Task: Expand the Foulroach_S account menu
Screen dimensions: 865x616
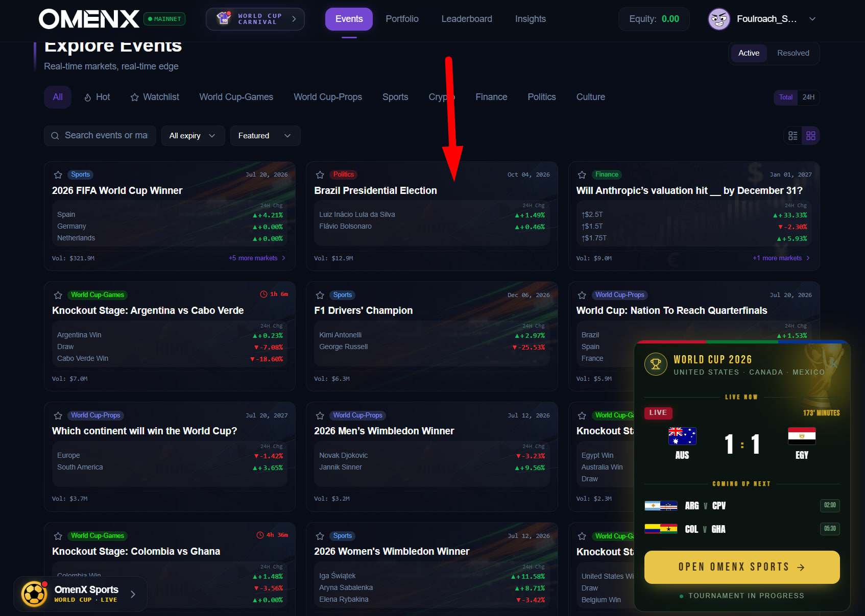Action: point(812,19)
